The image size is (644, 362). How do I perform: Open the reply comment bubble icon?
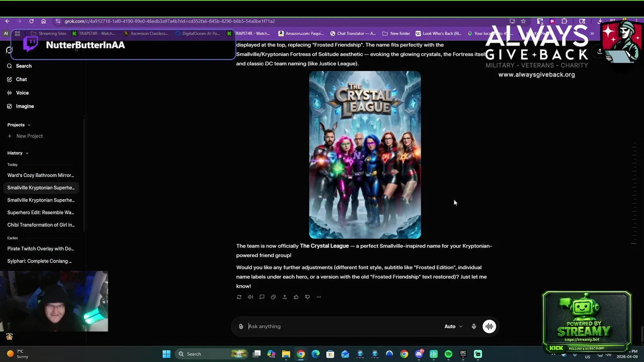coord(262,297)
